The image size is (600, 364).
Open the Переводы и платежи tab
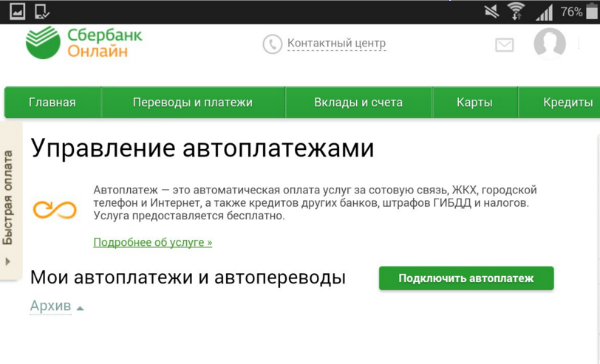[193, 102]
